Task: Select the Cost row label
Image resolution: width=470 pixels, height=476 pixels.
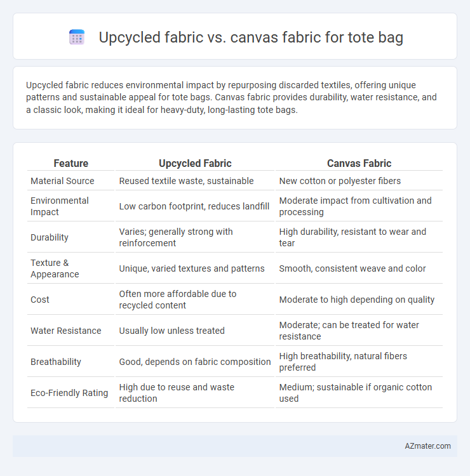Action: pos(40,300)
